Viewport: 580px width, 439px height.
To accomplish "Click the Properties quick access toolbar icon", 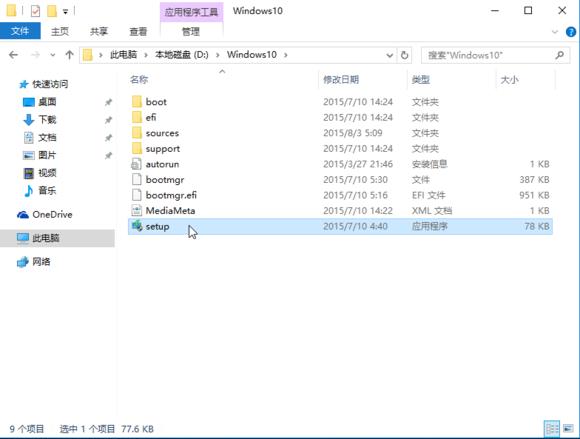I will point(35,11).
